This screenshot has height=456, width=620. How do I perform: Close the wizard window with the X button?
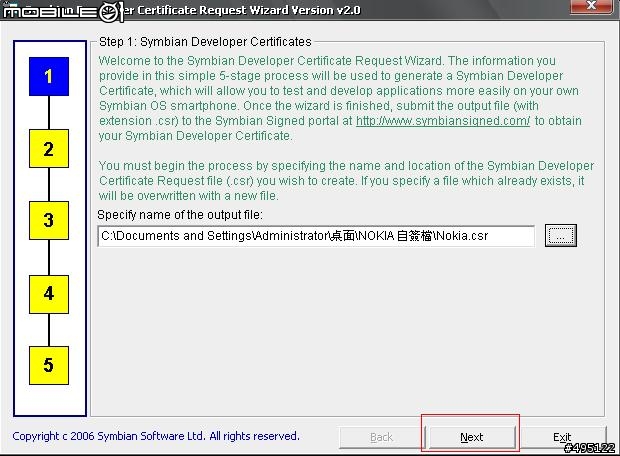click(592, 6)
